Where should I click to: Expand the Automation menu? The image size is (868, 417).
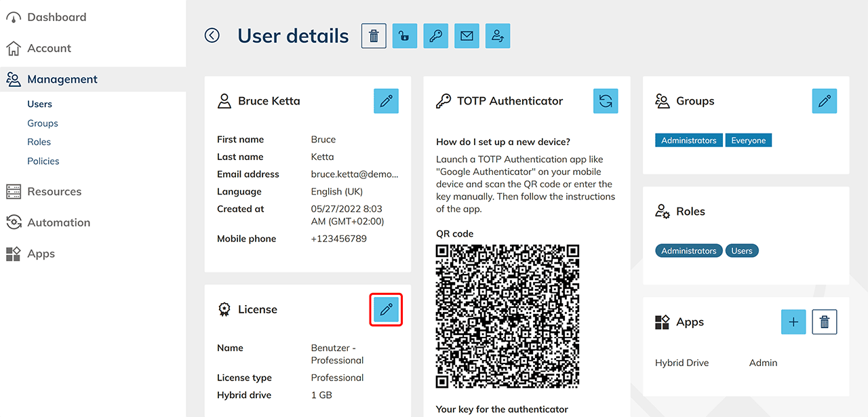[58, 222]
